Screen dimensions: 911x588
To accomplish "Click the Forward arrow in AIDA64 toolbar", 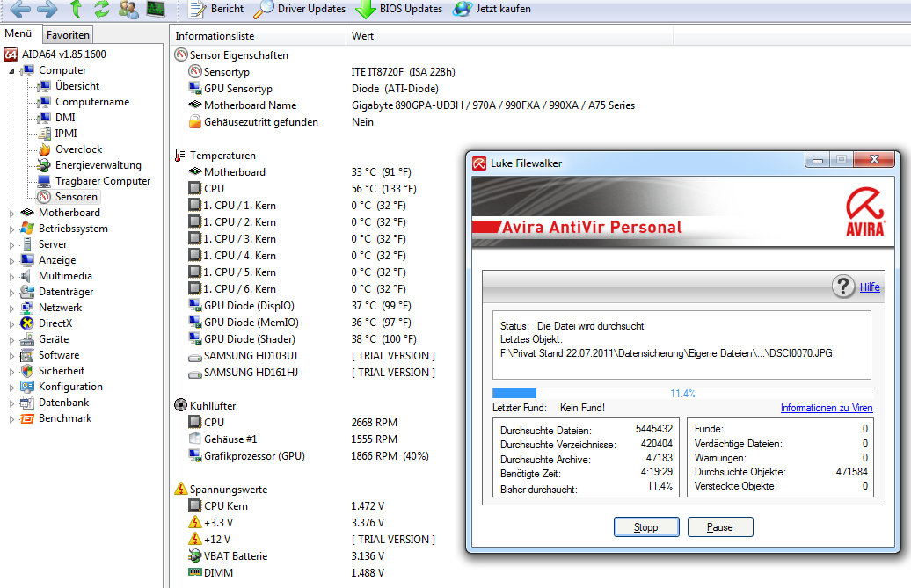I will click(x=47, y=9).
